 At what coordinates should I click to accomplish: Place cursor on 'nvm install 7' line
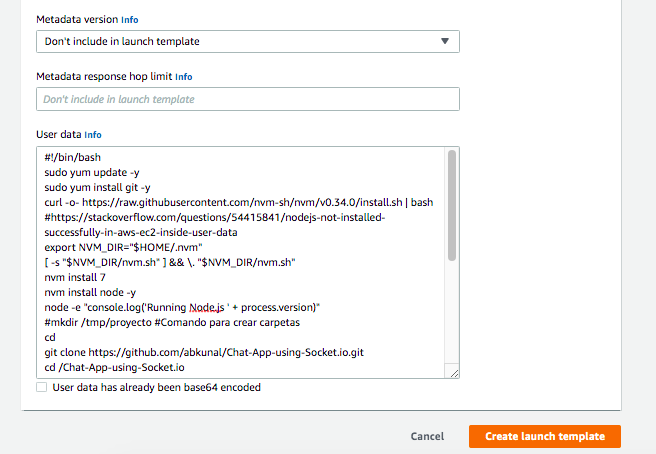click(x=76, y=277)
